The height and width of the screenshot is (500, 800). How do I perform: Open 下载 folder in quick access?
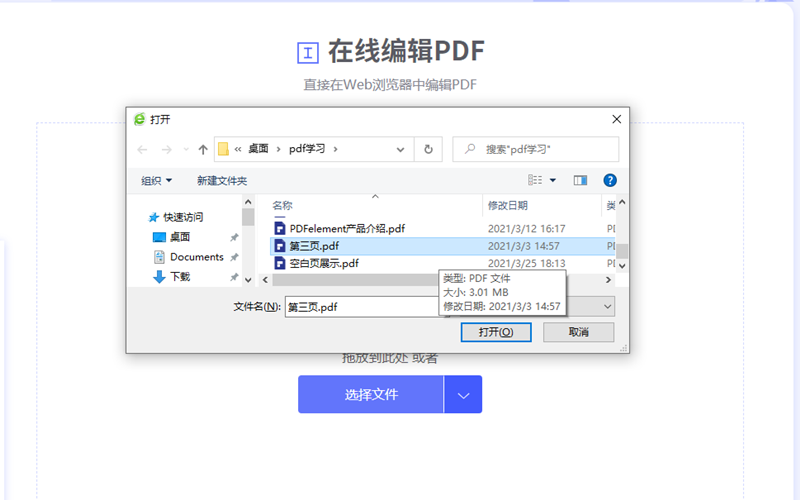[x=179, y=277]
